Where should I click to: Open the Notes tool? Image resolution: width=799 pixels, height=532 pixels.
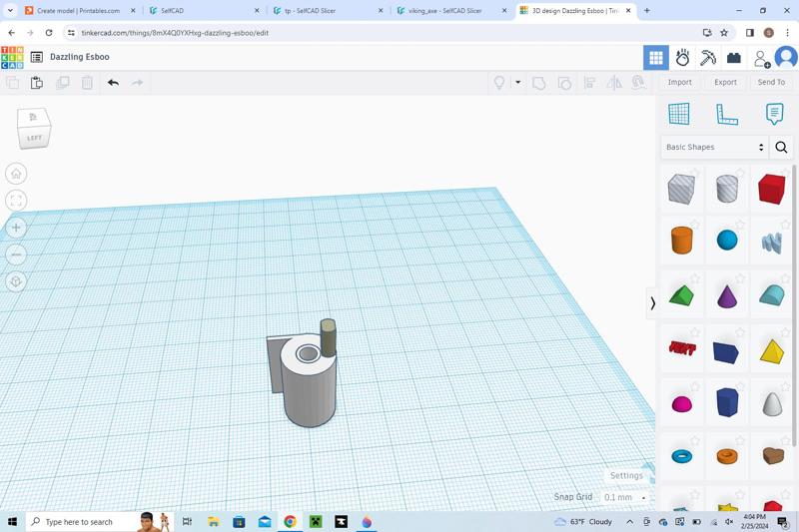[774, 114]
